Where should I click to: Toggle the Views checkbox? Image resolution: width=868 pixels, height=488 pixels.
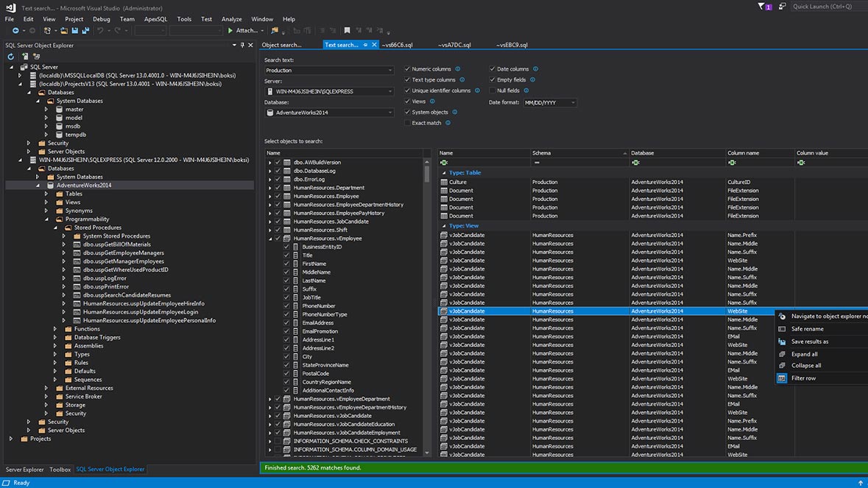[x=407, y=102]
